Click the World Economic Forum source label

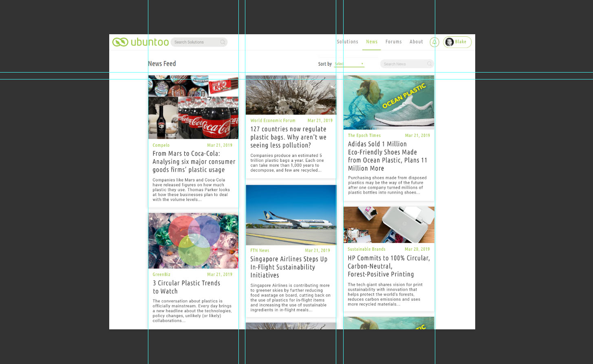[x=273, y=121]
